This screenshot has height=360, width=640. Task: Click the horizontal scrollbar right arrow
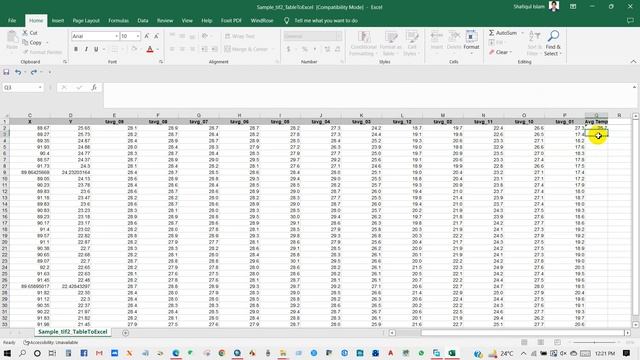[x=628, y=333]
